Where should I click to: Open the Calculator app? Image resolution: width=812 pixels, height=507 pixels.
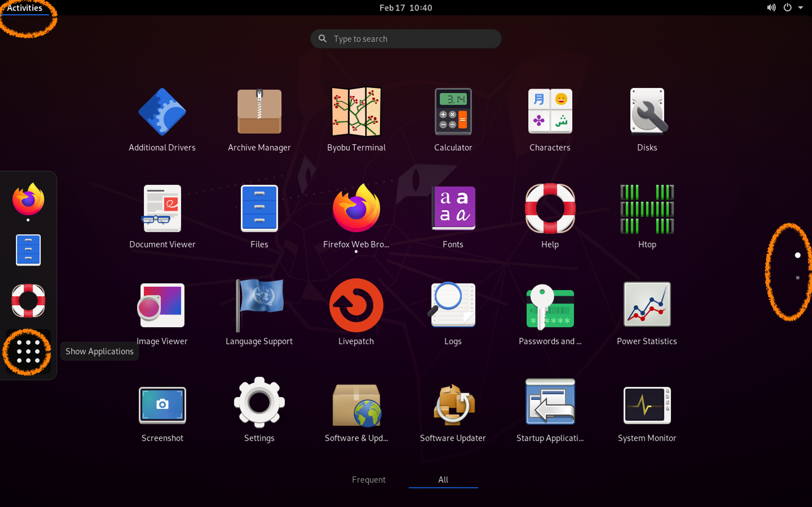tap(453, 112)
